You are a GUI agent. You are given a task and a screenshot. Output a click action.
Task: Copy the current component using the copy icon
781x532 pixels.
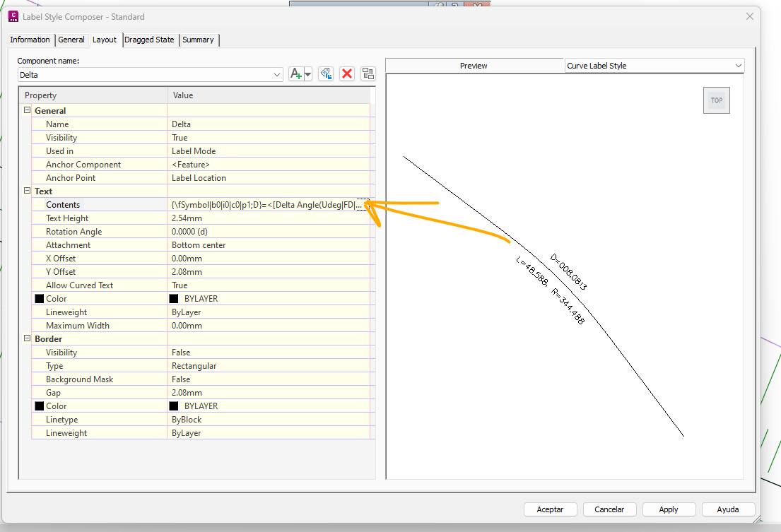[x=324, y=73]
